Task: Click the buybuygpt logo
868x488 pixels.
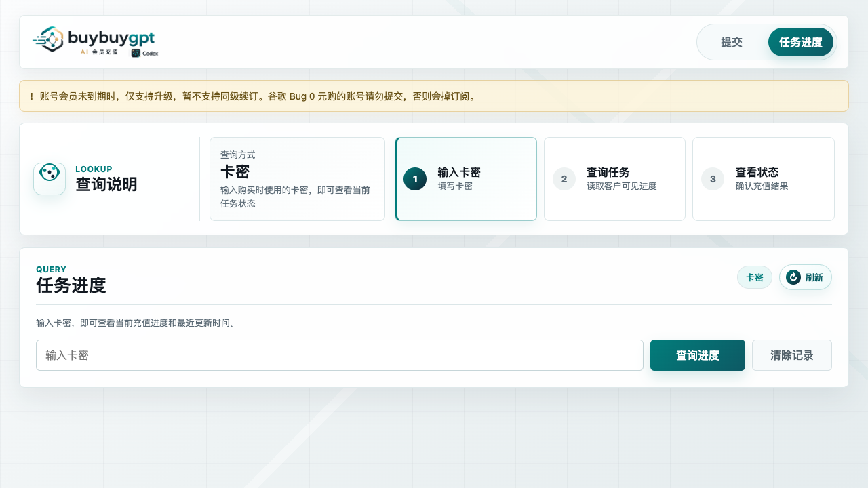Action: (95, 42)
